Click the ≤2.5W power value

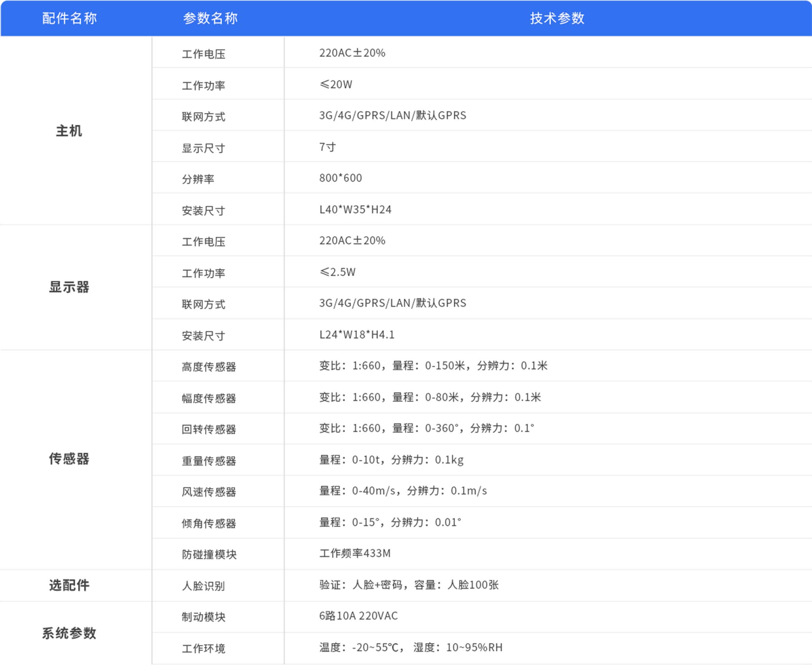pyautogui.click(x=337, y=272)
